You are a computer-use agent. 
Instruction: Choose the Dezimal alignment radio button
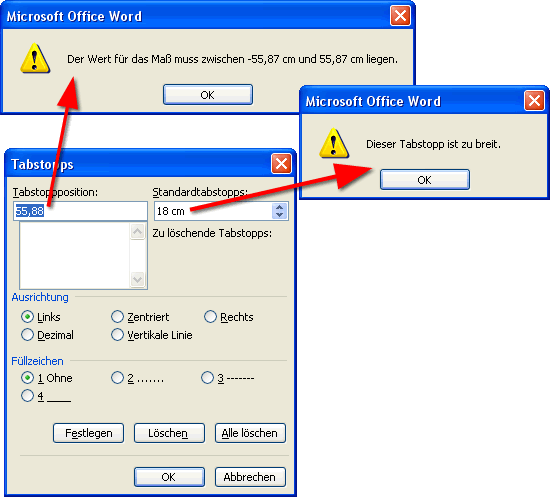[x=27, y=335]
